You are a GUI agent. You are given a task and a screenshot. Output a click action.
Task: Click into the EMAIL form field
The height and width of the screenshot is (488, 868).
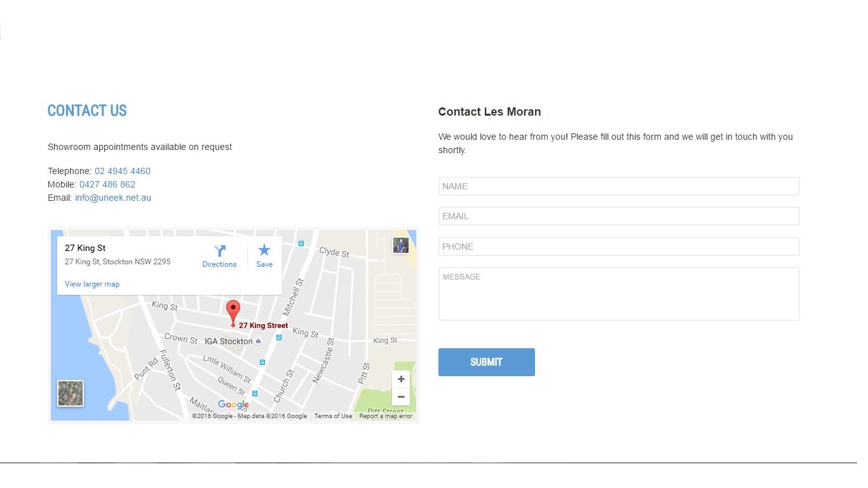click(x=618, y=216)
